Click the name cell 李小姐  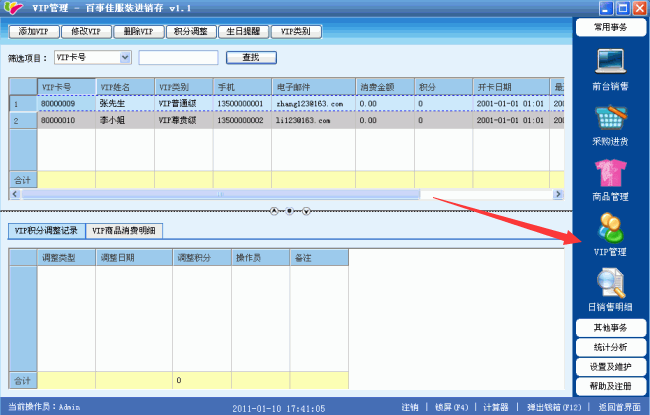(x=125, y=121)
